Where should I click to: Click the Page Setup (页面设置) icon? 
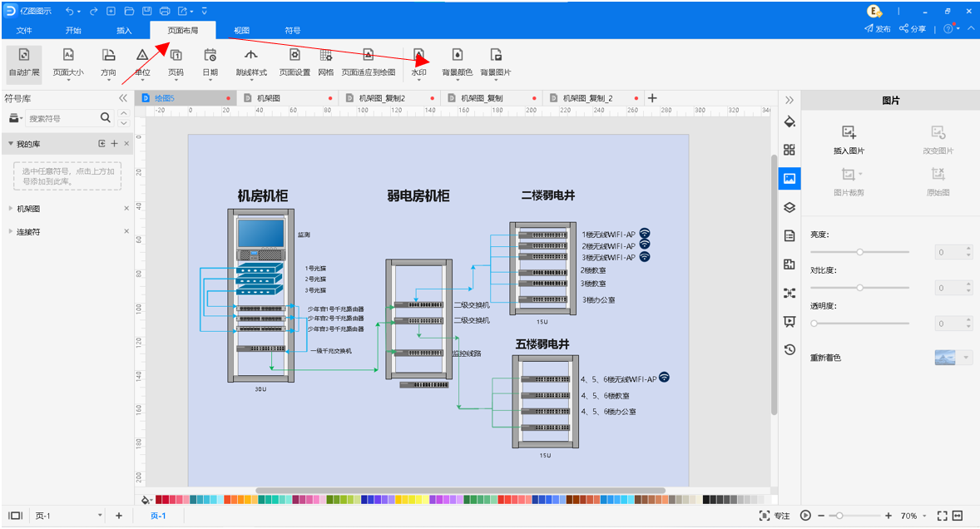pyautogui.click(x=294, y=56)
